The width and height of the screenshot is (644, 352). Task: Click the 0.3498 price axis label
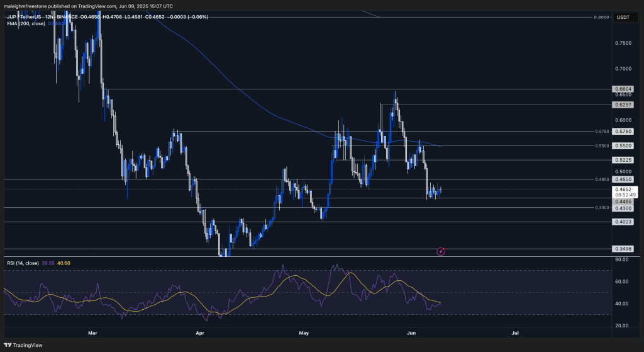coord(621,249)
